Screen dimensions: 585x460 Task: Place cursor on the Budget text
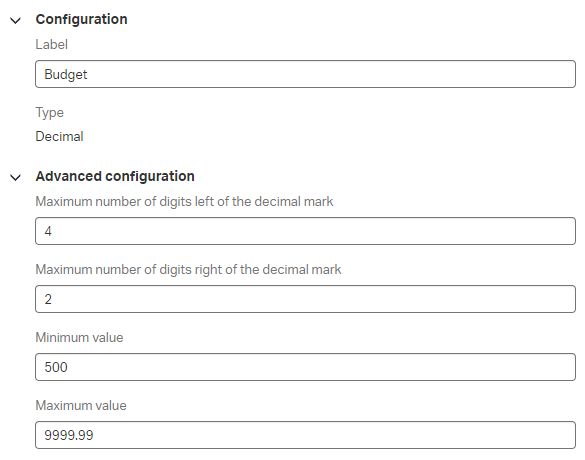point(66,74)
